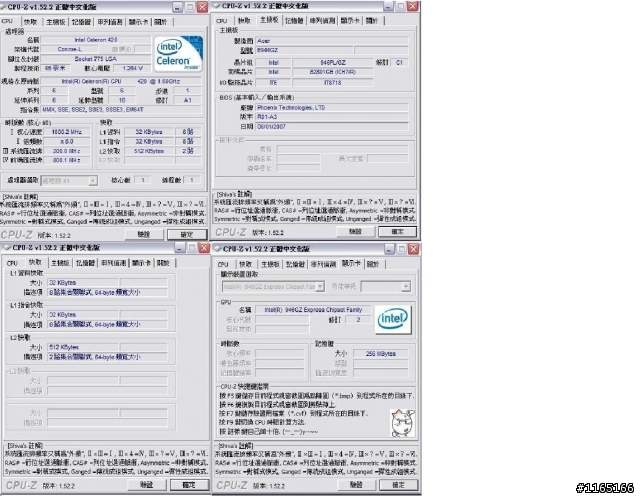Screen dimensions: 640x496
Task: Switch to 記憶體 tab in top-left CPU window
Action: 81,22
